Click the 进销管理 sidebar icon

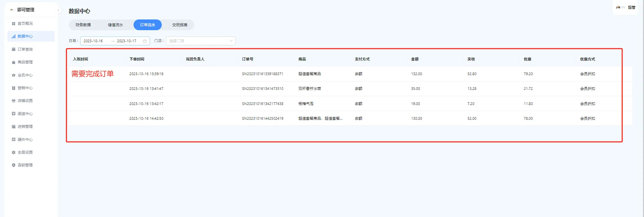point(13,126)
